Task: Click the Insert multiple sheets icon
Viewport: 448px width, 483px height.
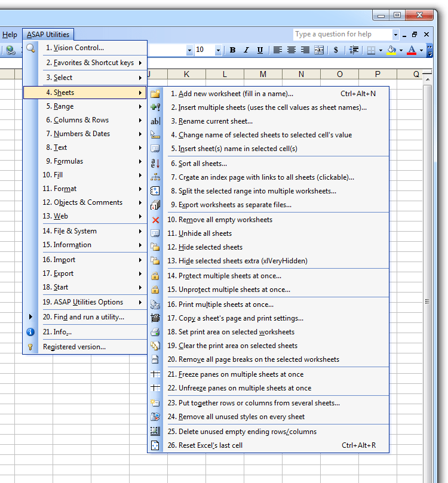Action: (155, 107)
